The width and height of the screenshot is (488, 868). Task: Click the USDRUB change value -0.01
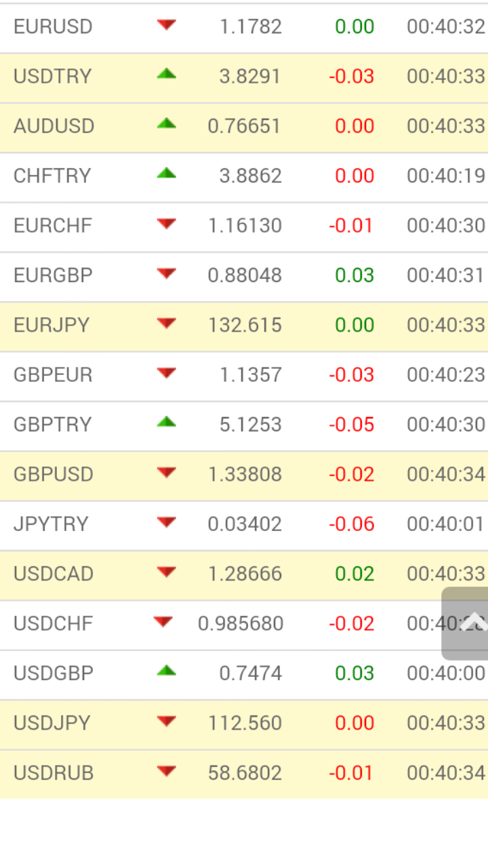point(351,773)
